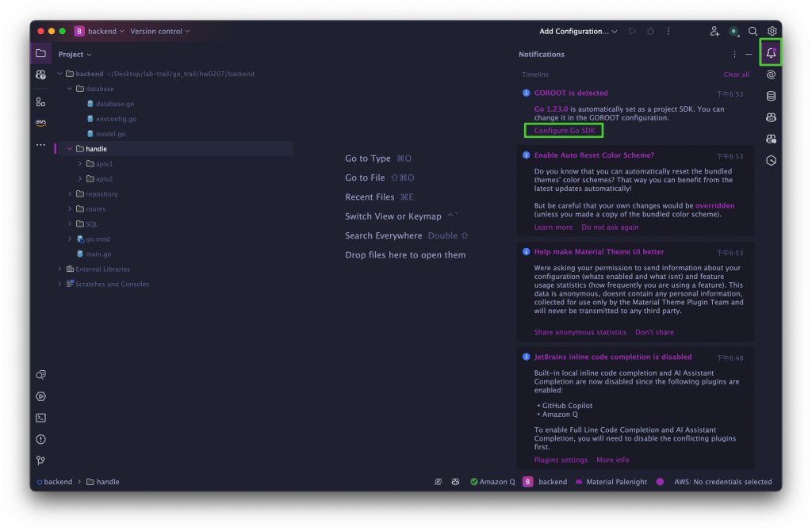Viewport: 812px width, 531px height.
Task: Collapse the backend root folder
Action: (59, 74)
